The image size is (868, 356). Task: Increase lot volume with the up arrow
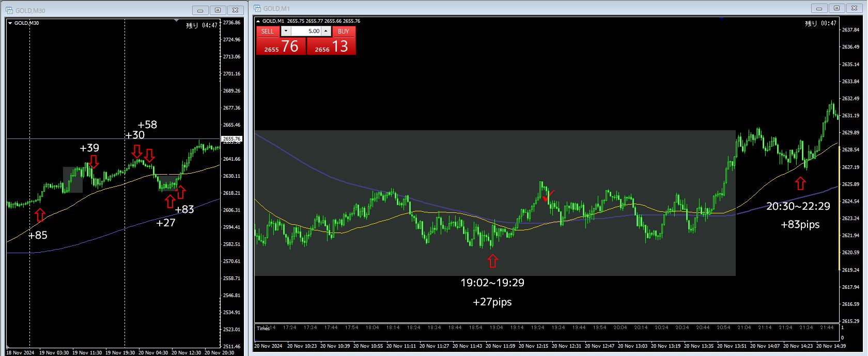pos(326,31)
